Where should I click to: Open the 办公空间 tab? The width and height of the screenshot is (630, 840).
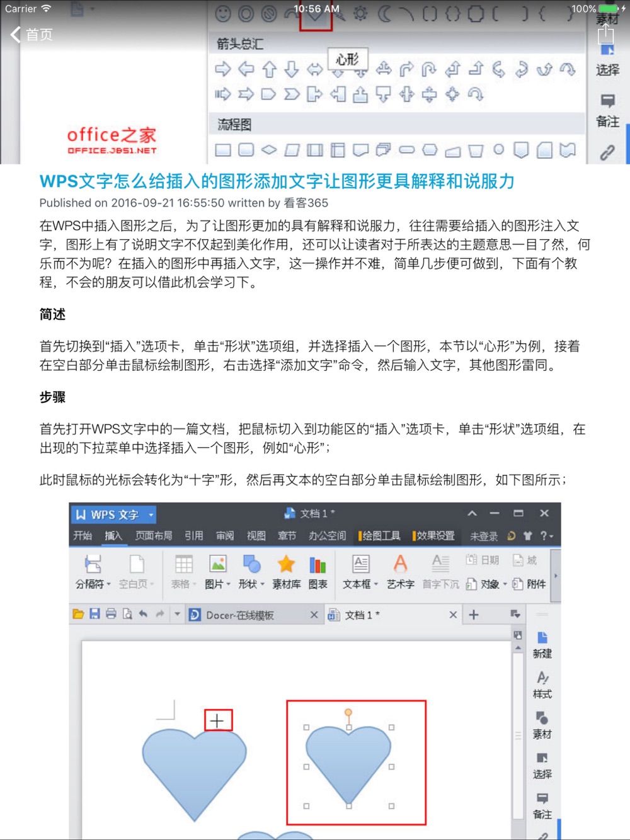[x=327, y=536]
